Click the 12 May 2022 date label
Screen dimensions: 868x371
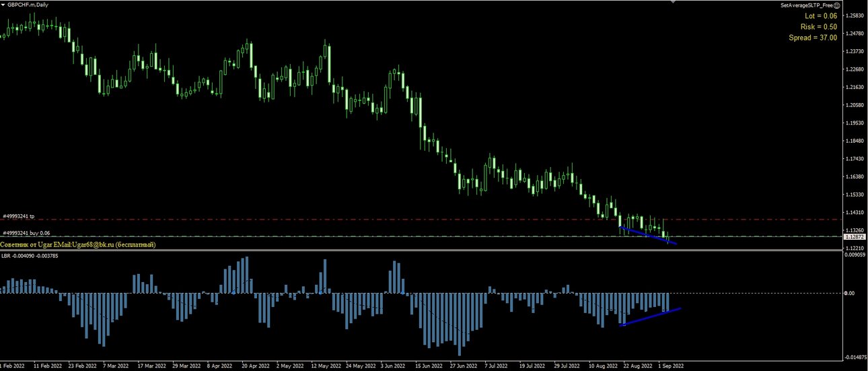326,366
